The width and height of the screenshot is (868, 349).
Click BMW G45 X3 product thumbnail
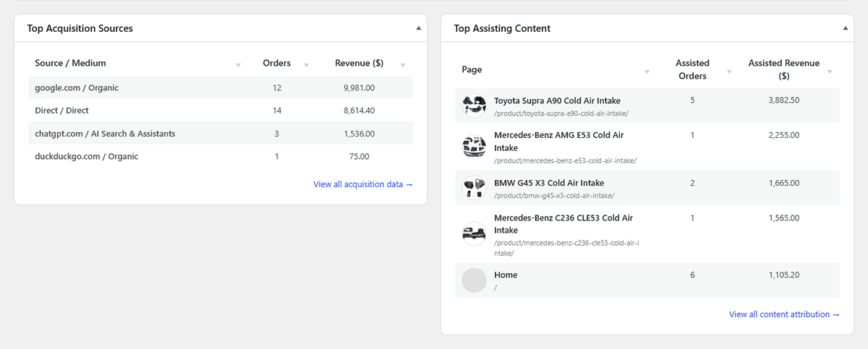pyautogui.click(x=474, y=189)
